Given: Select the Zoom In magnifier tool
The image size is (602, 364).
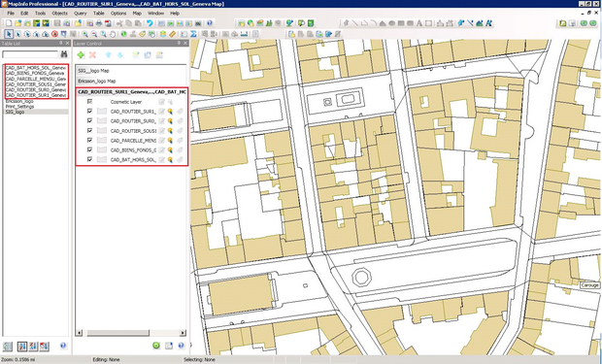Looking at the screenshot, I should pyautogui.click(x=84, y=34).
